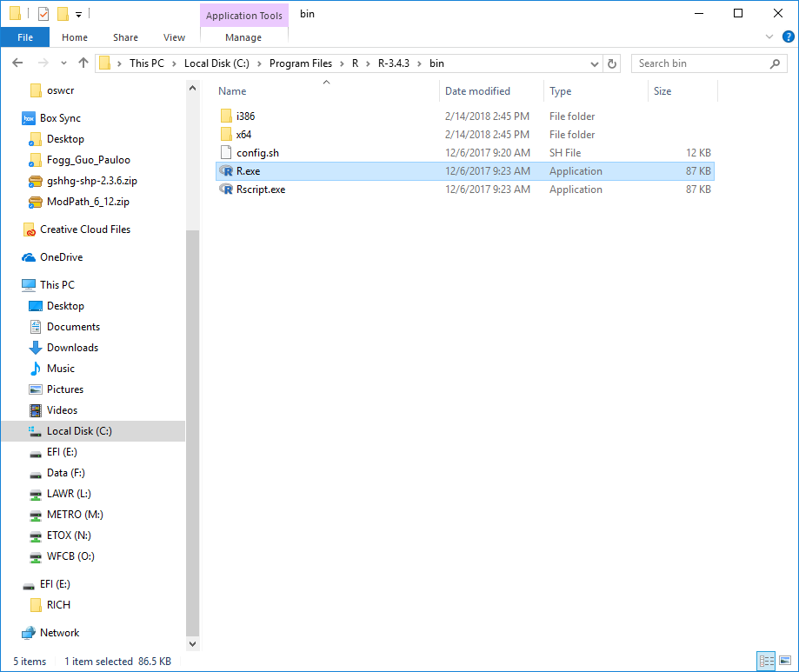The width and height of the screenshot is (799, 672).
Task: Select the x64 folder
Action: tap(465, 135)
